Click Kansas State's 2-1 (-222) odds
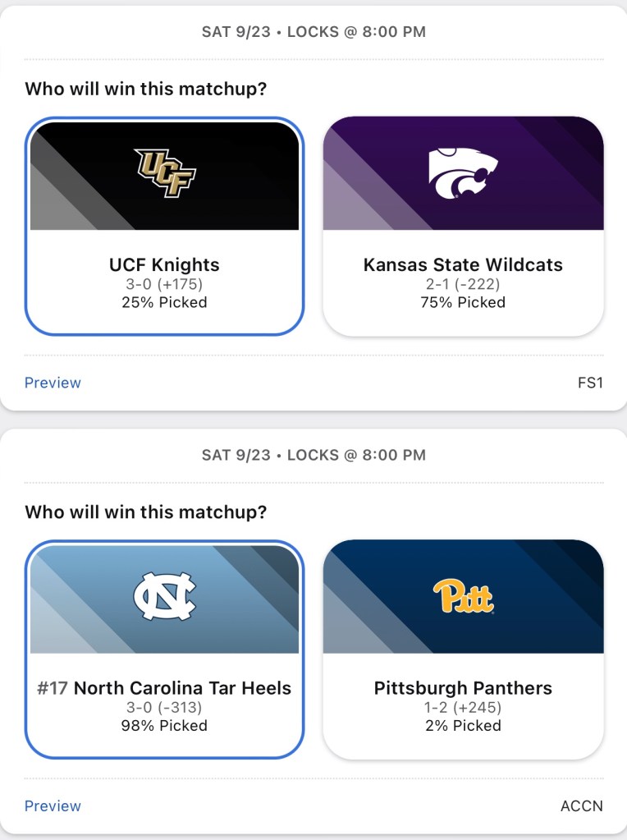This screenshot has height=840, width=627. [463, 284]
